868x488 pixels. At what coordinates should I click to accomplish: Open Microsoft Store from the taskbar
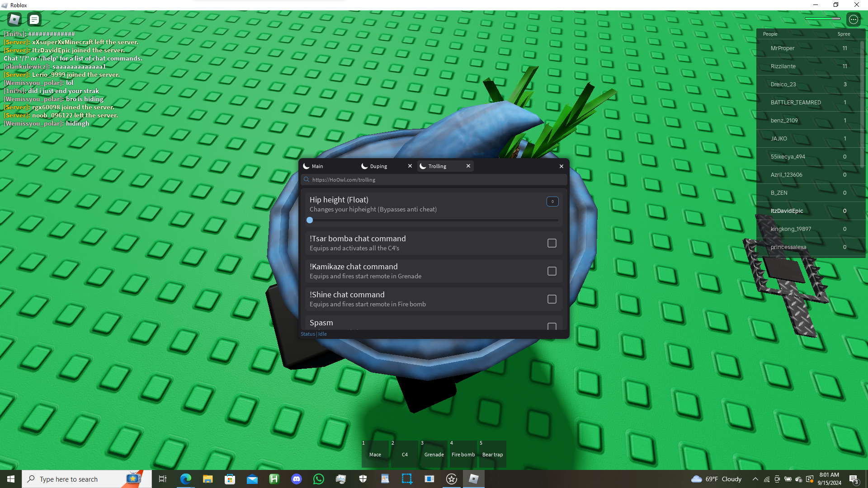230,479
